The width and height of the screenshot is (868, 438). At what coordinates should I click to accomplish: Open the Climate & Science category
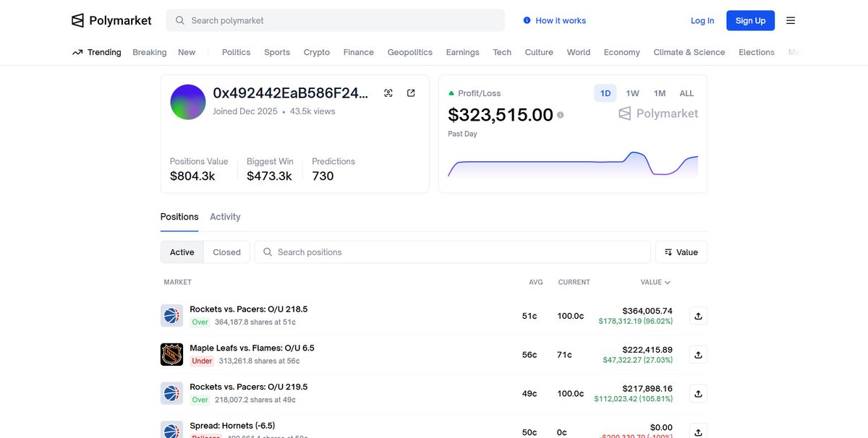pos(689,52)
